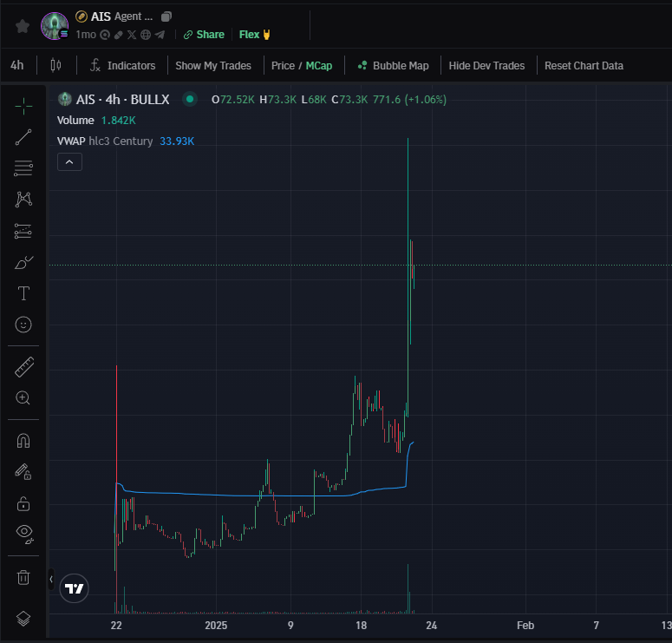The width and height of the screenshot is (672, 643).
Task: Select the long position forecasting tool
Action: [x=23, y=231]
